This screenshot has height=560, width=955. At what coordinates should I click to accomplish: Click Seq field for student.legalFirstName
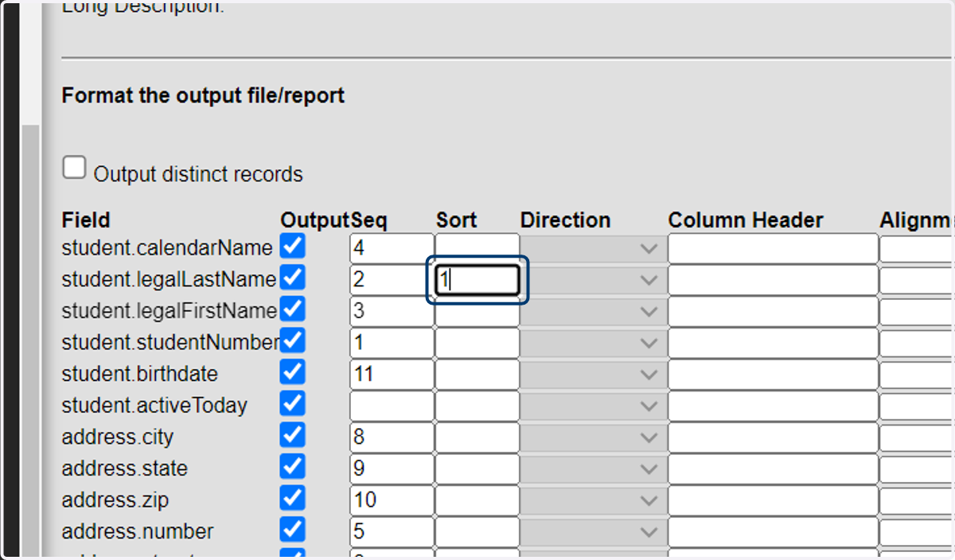(x=392, y=312)
